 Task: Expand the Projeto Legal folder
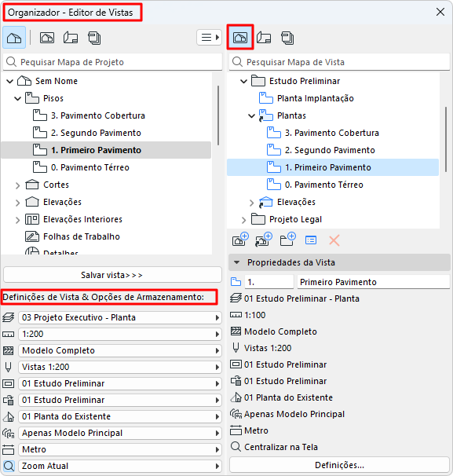coord(243,220)
